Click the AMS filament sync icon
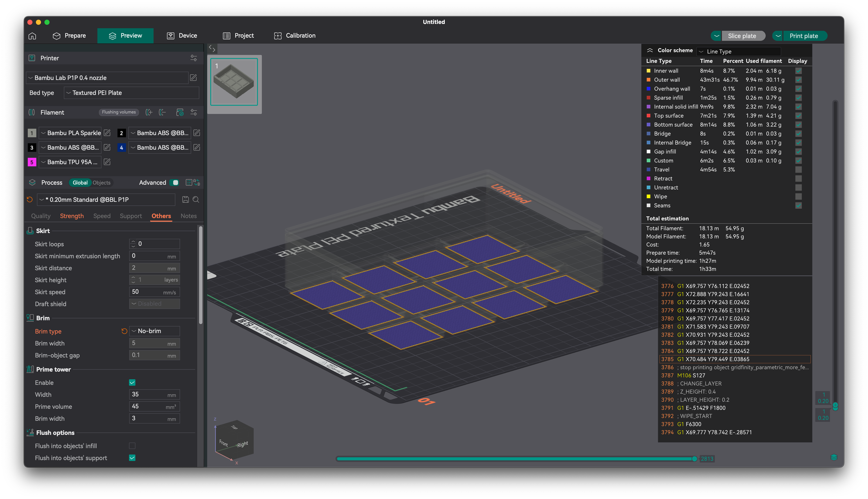Viewport: 868px width, 499px height. click(180, 112)
